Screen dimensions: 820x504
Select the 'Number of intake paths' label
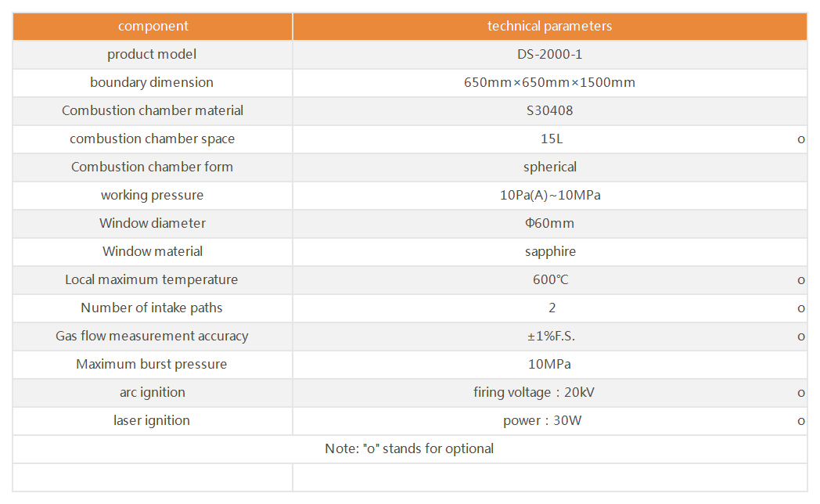click(x=152, y=308)
